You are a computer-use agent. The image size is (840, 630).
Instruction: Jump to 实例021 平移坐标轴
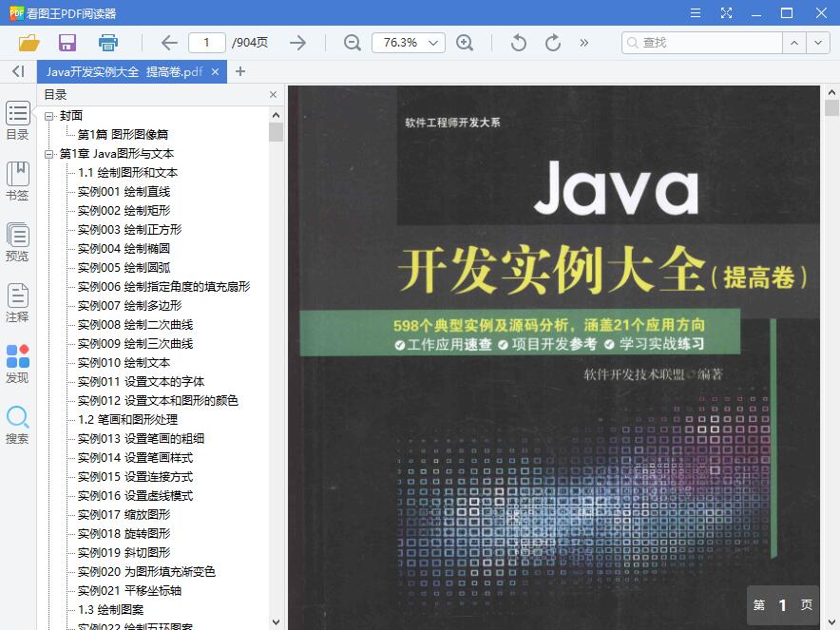tap(129, 591)
